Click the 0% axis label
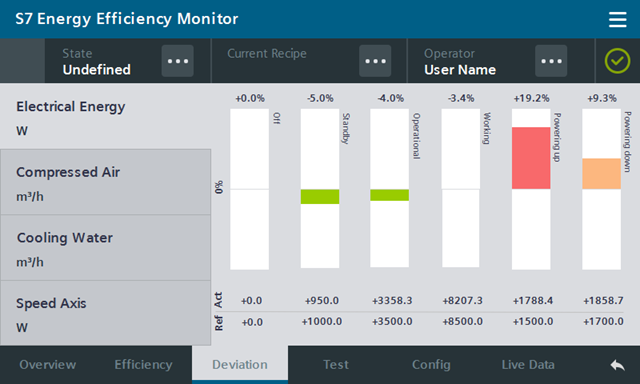This screenshot has width=640, height=384. click(x=219, y=187)
